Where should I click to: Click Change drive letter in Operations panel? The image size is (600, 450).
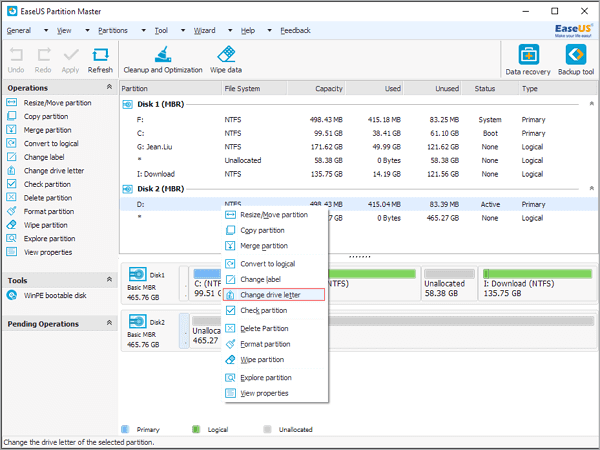[x=45, y=171]
